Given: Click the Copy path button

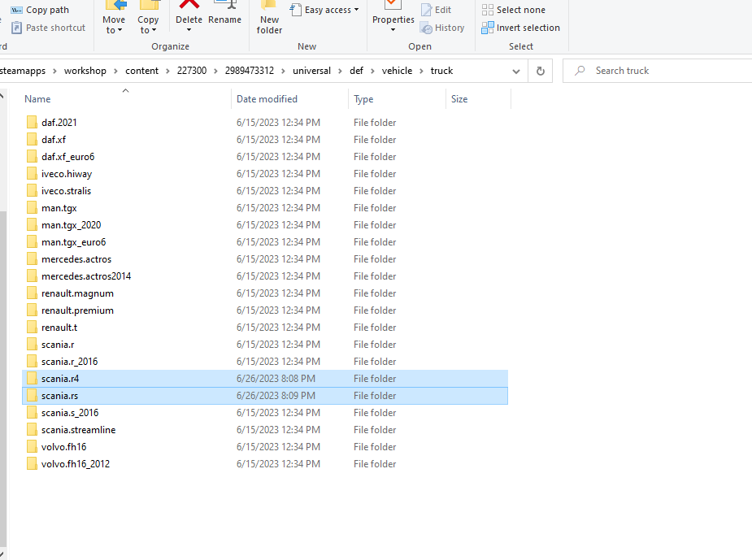Looking at the screenshot, I should (x=41, y=10).
